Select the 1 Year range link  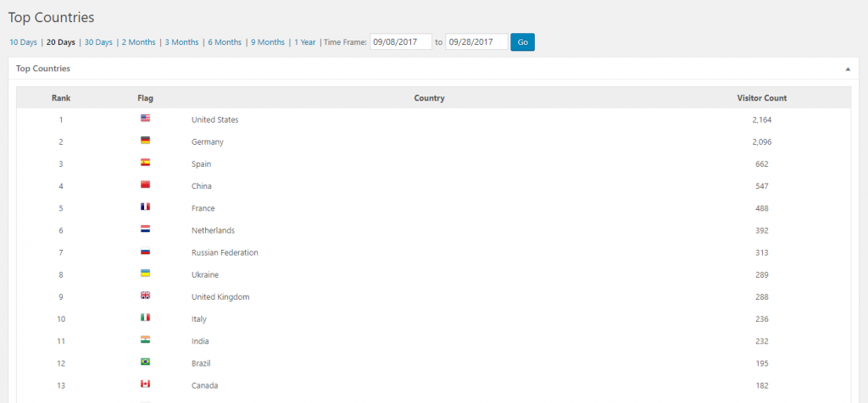coord(305,42)
